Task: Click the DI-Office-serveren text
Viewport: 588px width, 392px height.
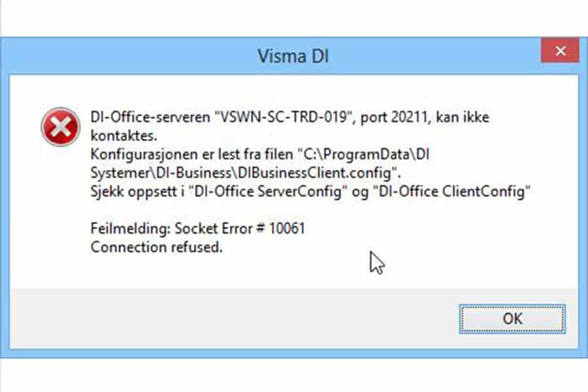Action: pos(150,118)
